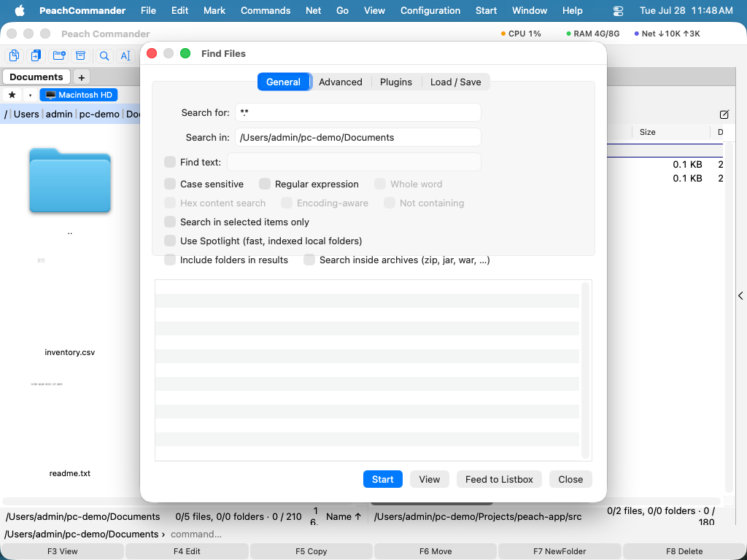The height and width of the screenshot is (560, 747).
Task: Click the Name sort indicator in status bar
Action: 344,517
